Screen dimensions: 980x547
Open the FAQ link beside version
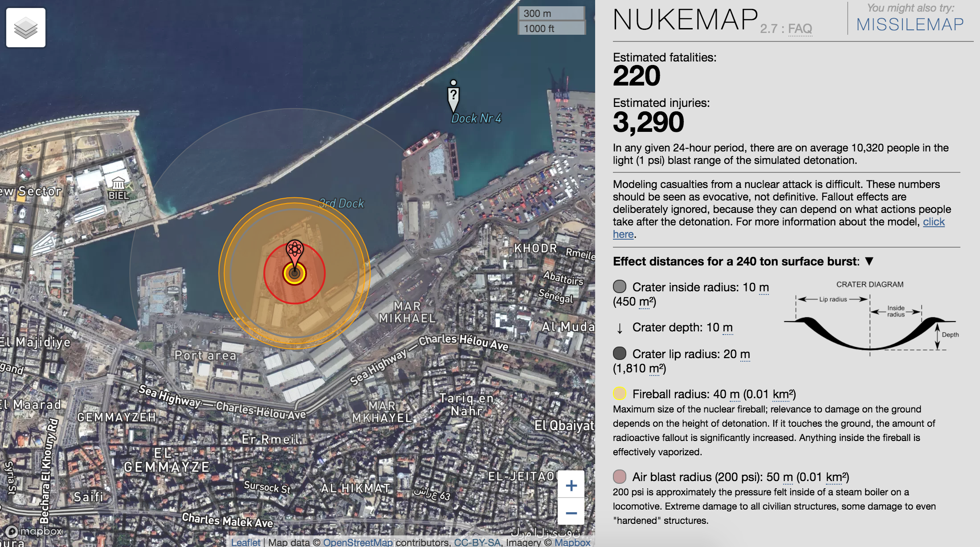pyautogui.click(x=800, y=29)
